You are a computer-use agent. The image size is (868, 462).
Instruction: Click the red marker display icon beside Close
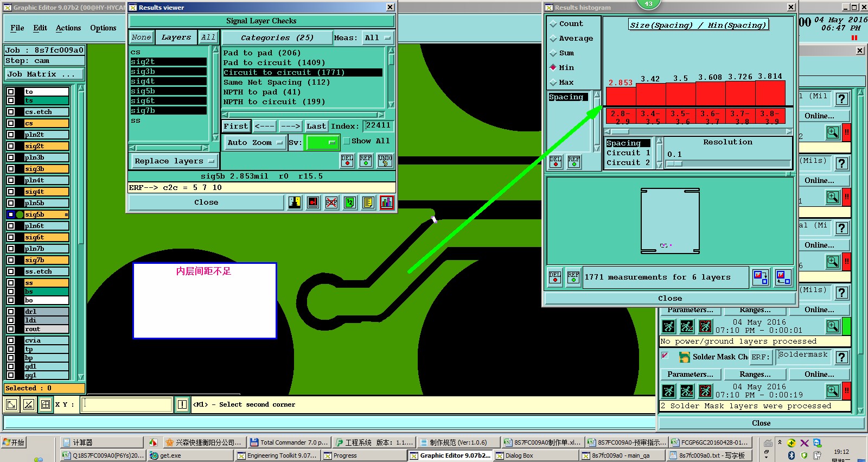pyautogui.click(x=313, y=202)
